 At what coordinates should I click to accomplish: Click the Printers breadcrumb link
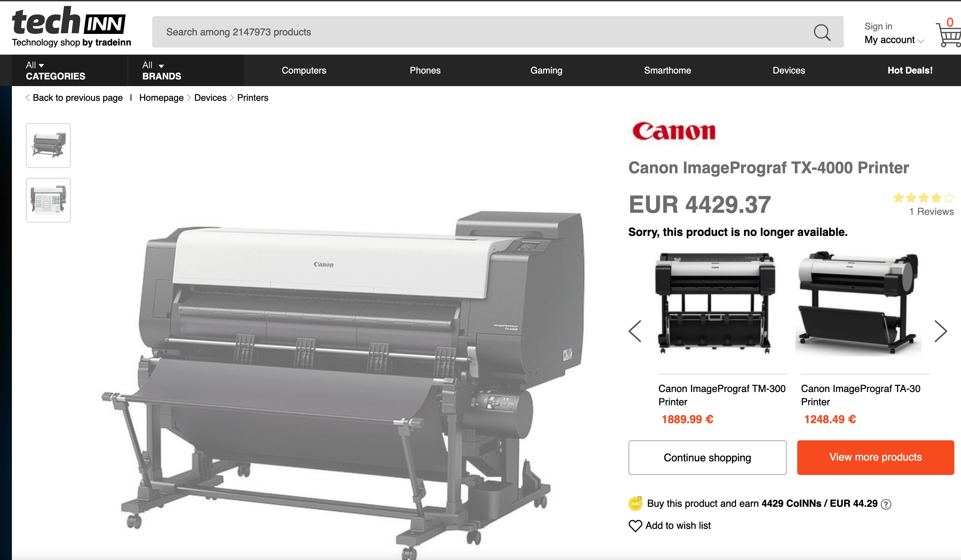[x=252, y=98]
